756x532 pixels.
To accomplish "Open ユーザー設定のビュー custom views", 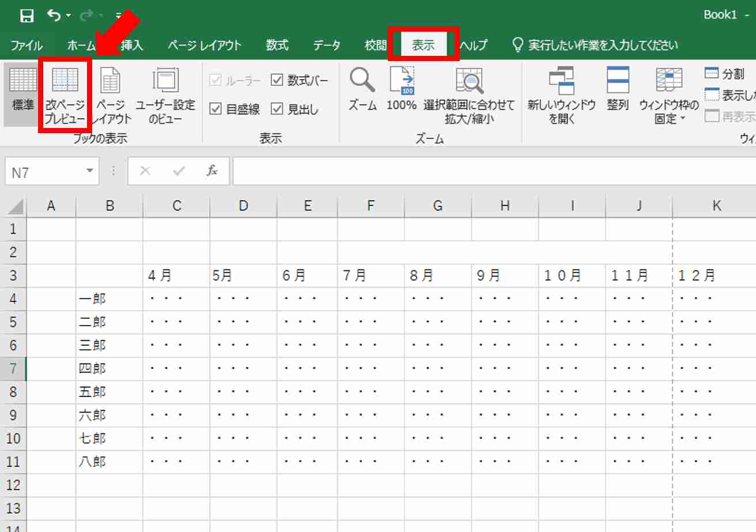I will 165,95.
